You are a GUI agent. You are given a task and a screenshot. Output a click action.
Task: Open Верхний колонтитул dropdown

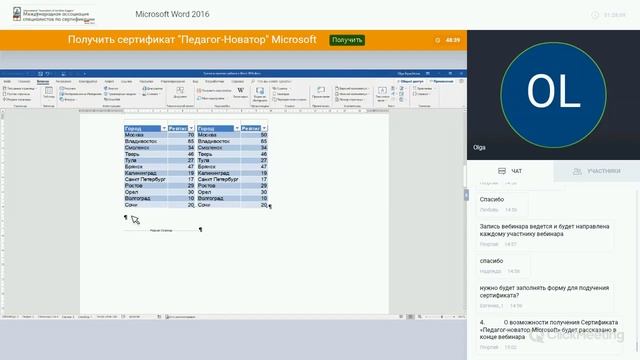[x=352, y=89]
